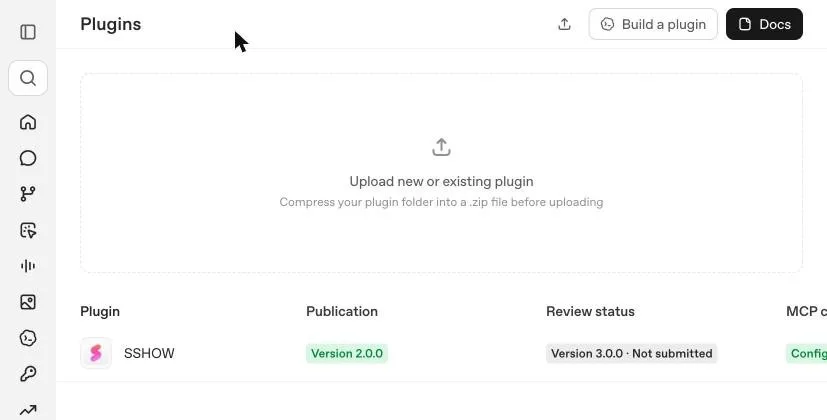This screenshot has height=420, width=827.
Task: Click the upload icon in header
Action: pos(564,24)
